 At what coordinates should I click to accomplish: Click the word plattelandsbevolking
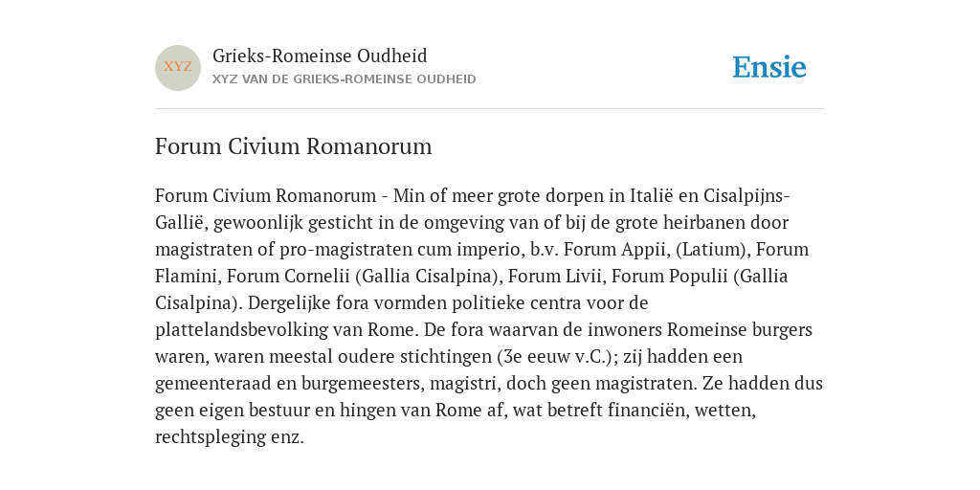(251, 330)
